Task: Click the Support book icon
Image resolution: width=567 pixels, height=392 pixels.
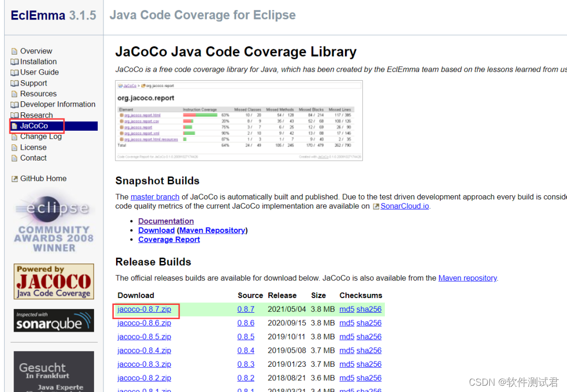Action: (x=15, y=83)
